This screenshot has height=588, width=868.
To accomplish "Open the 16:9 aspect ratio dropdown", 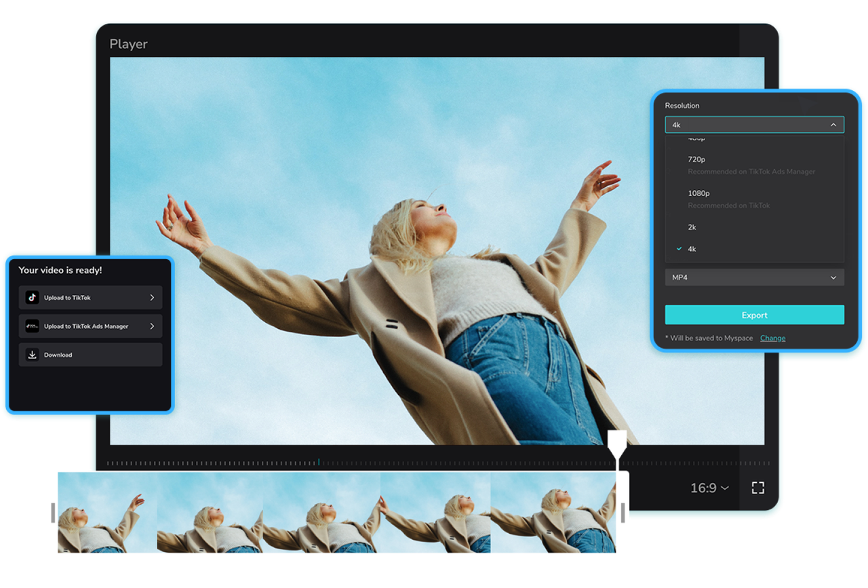I will tap(709, 487).
